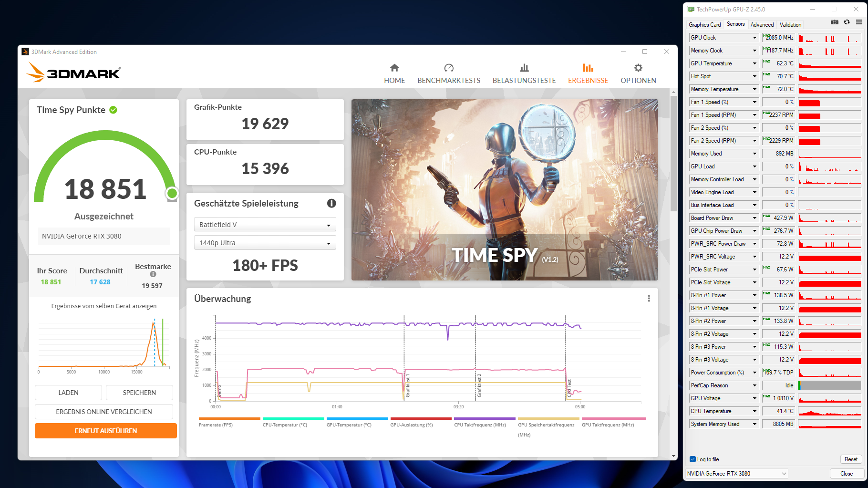
Task: Click ERGEBNIS ONLINE VERGLEICHEN button
Action: click(x=104, y=412)
